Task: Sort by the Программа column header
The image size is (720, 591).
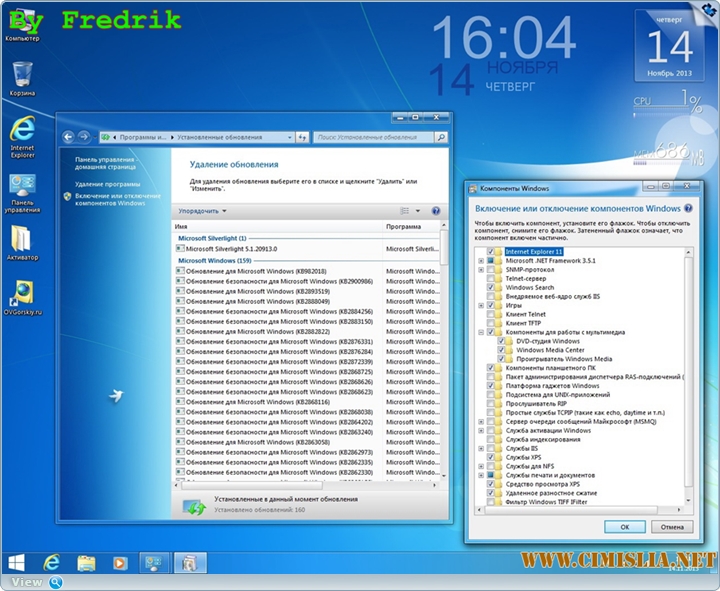Action: 411,226
